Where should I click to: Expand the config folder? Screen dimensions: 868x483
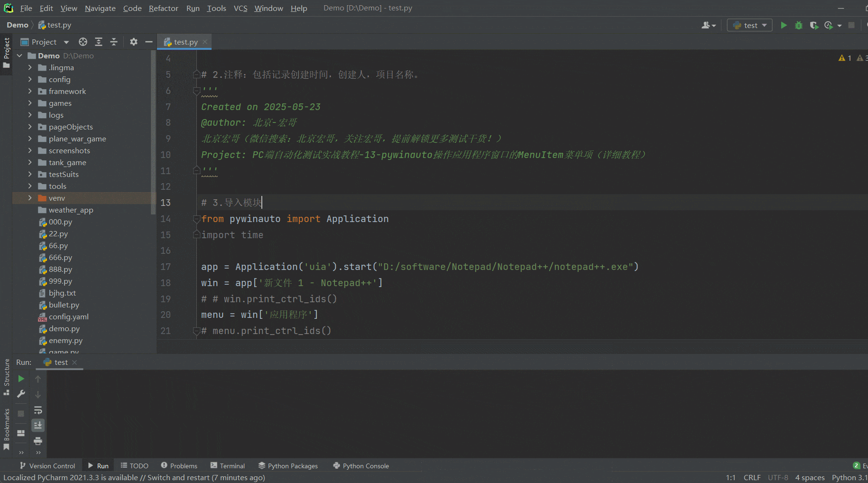[x=30, y=79]
